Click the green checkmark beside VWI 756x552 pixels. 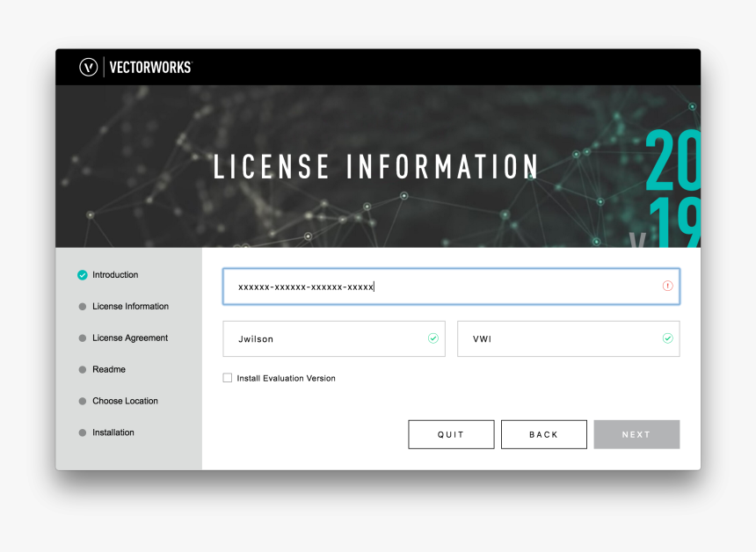(666, 338)
